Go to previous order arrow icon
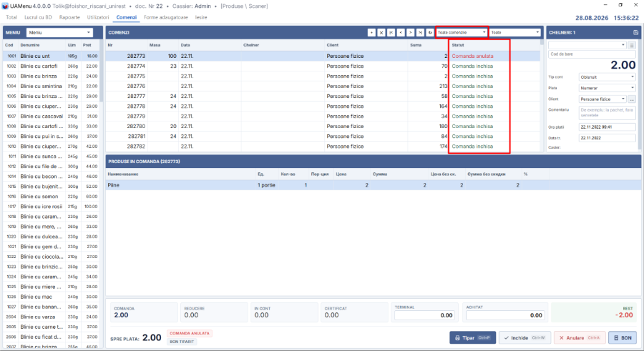 tap(401, 32)
